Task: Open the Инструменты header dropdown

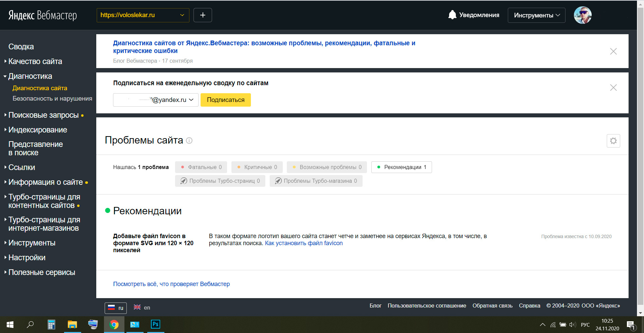Action: point(537,15)
